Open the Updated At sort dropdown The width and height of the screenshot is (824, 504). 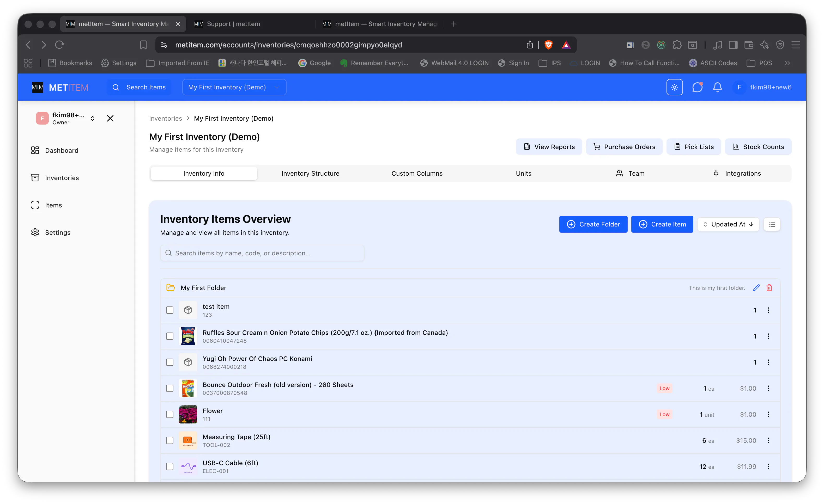(728, 224)
